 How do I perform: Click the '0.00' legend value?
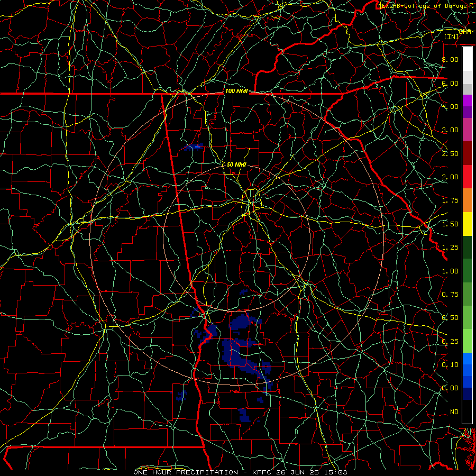[450, 388]
